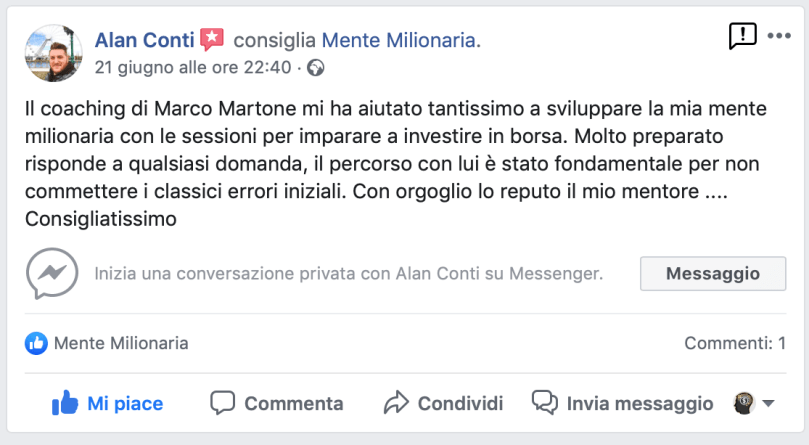Open the three-dots post options menu
The height and width of the screenshot is (445, 809).
(x=778, y=35)
